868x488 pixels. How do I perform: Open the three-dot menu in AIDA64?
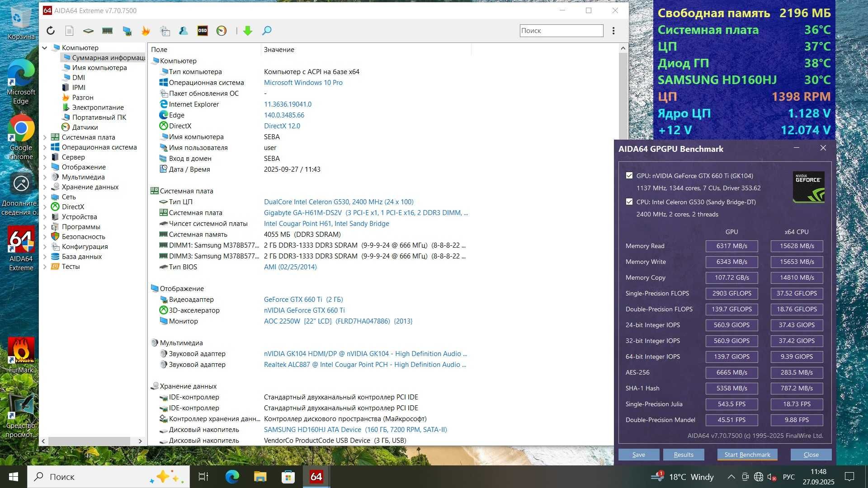613,31
